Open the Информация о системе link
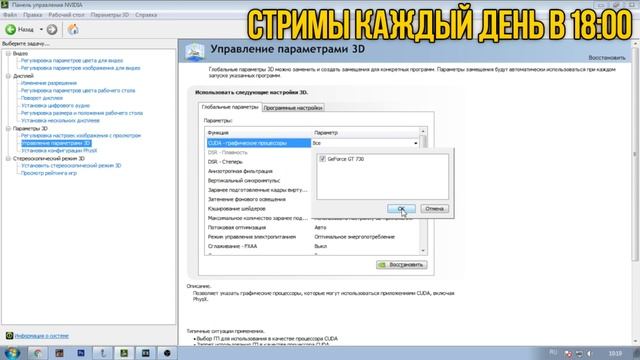Image resolution: width=640 pixels, height=360 pixels. [x=42, y=336]
